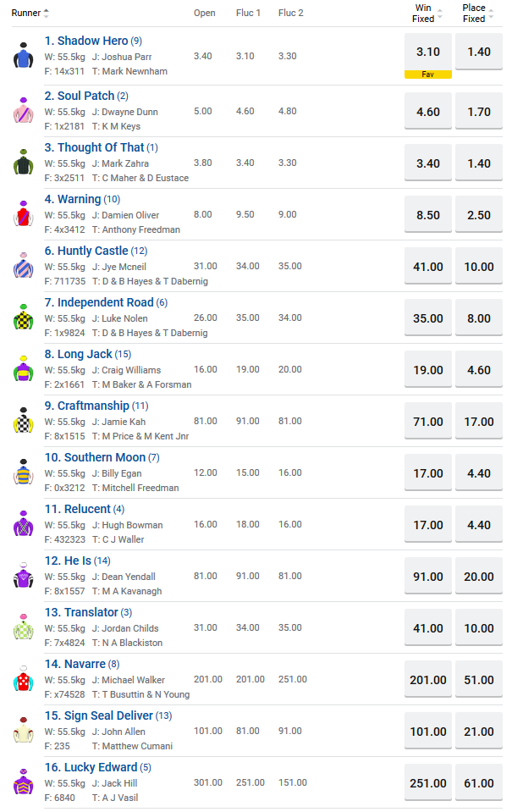Select Soul Patch place odds 1.70

pyautogui.click(x=478, y=111)
